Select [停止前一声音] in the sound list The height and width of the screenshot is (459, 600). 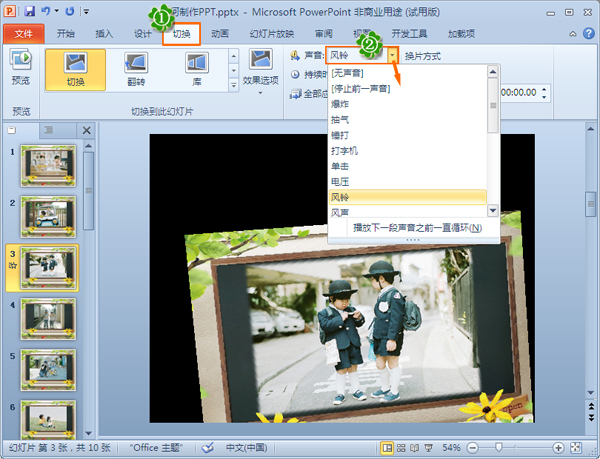click(408, 89)
